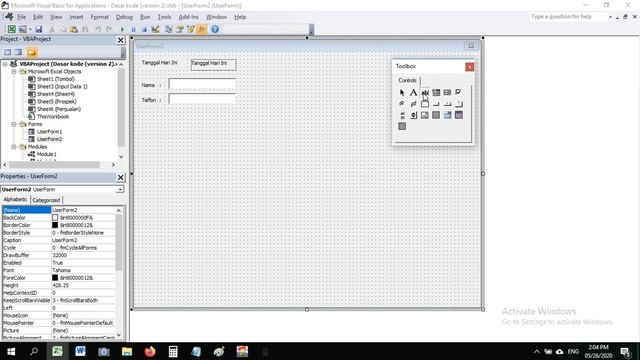Open Project Explorer from the toolbar icon
Image resolution: width=640 pixels, height=360 pixels.
tap(169, 29)
